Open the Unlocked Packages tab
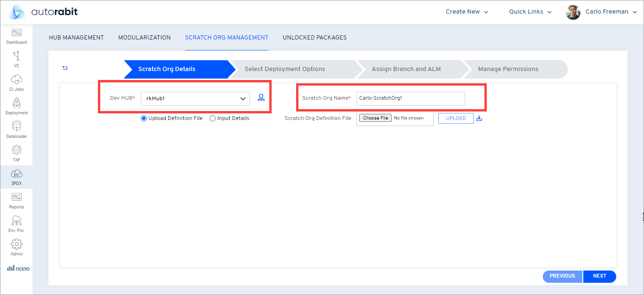 click(314, 38)
